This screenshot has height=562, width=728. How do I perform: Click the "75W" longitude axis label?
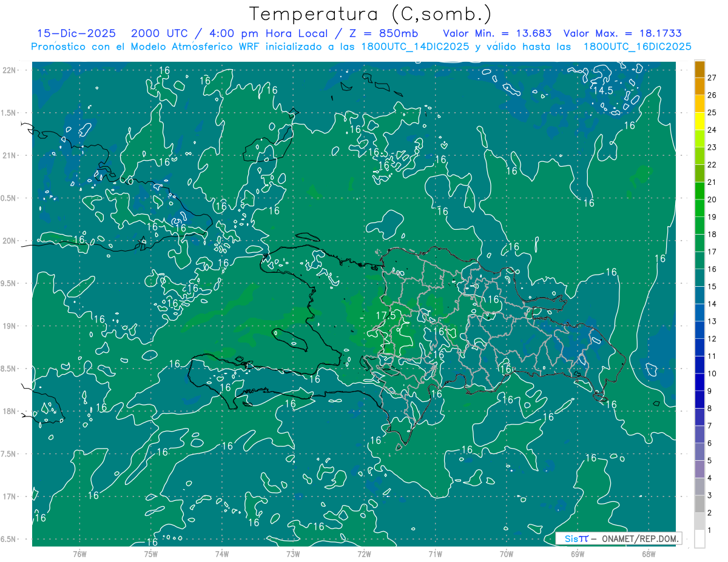click(150, 554)
